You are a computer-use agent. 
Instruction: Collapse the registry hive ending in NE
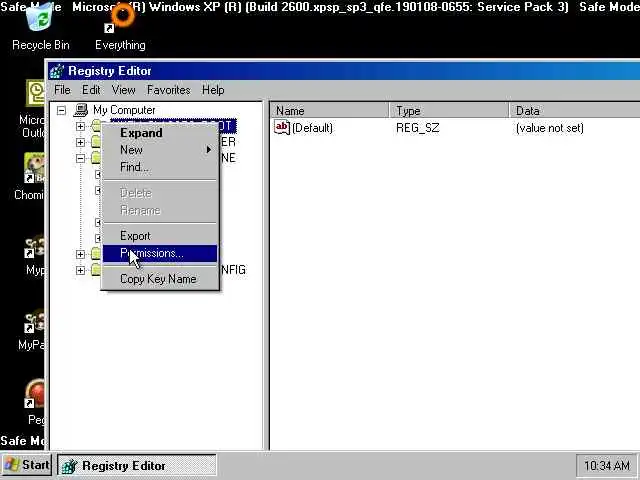(x=80, y=158)
